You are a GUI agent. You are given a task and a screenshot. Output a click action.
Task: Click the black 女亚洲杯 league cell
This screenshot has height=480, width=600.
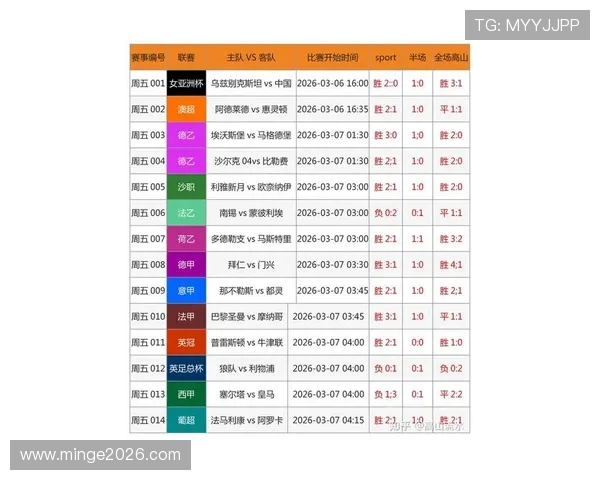pos(186,83)
